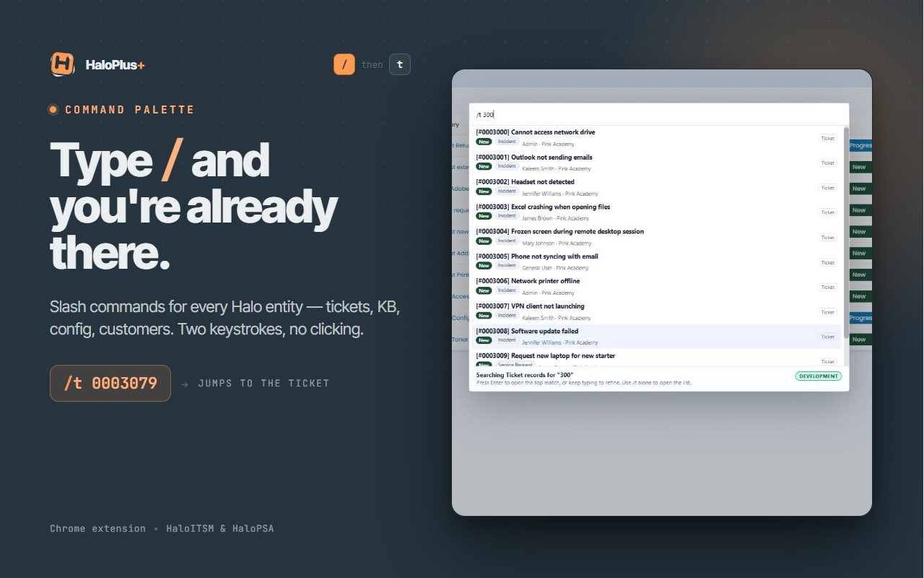Select ticket #0003009 Request new laptop for new starter
Image resolution: width=924 pixels, height=578 pixels.
point(656,359)
